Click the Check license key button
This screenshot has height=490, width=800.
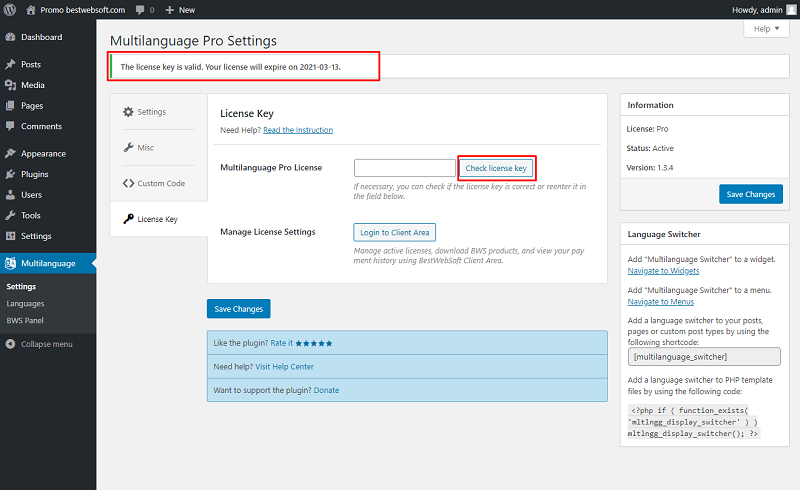pos(496,168)
